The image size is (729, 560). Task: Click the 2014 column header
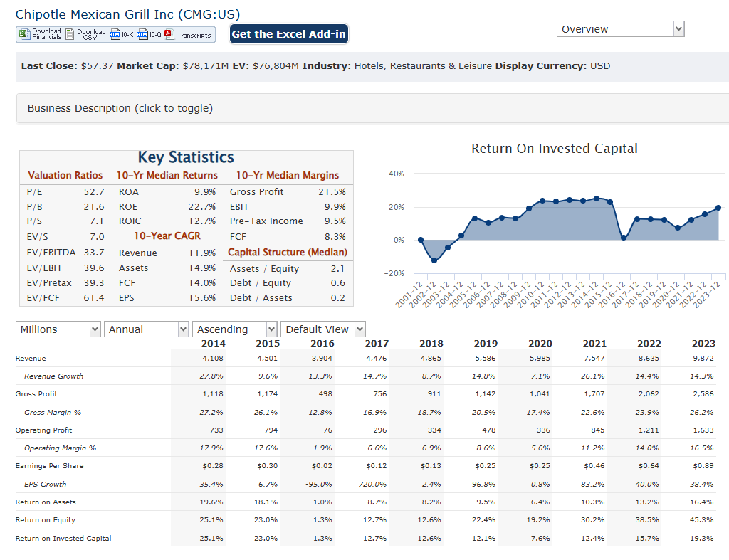214,344
